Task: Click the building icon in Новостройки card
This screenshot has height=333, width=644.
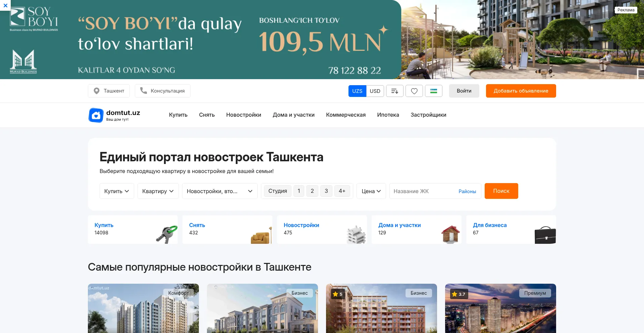Action: pyautogui.click(x=356, y=234)
